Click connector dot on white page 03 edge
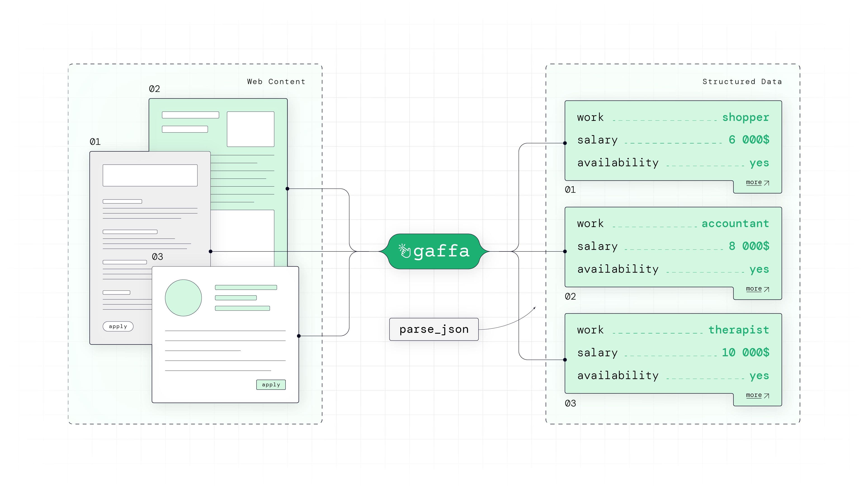The width and height of the screenshot is (868, 488). pyautogui.click(x=299, y=336)
